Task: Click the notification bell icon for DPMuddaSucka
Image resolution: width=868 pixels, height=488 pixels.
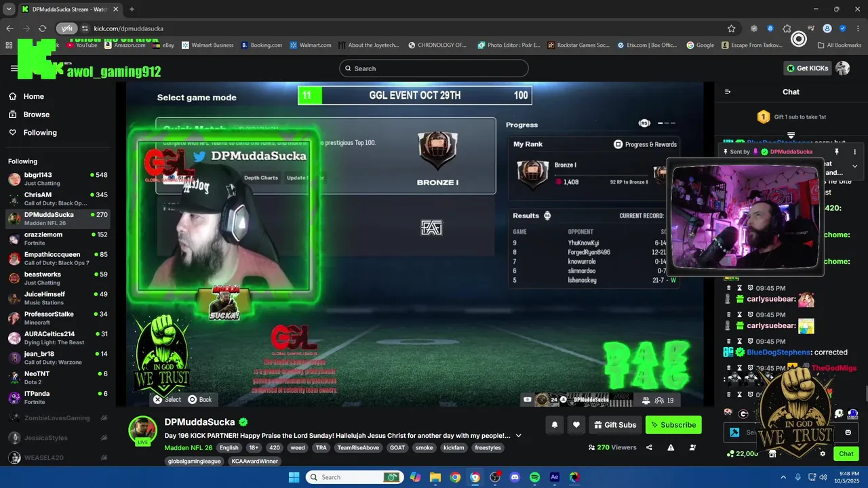Action: coord(554,425)
